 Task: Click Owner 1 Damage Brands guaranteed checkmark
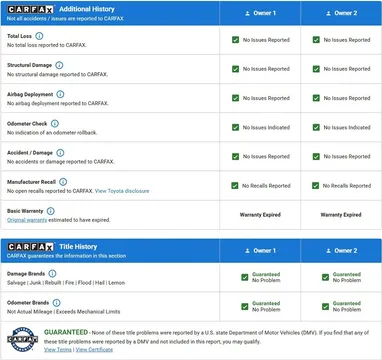(x=245, y=277)
